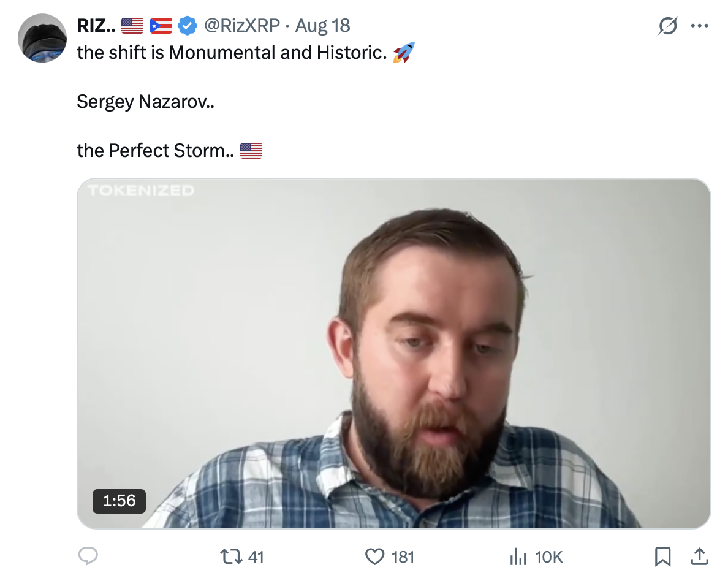Click the Puerto Rico flag beside name
728x581 pixels.
point(161,26)
